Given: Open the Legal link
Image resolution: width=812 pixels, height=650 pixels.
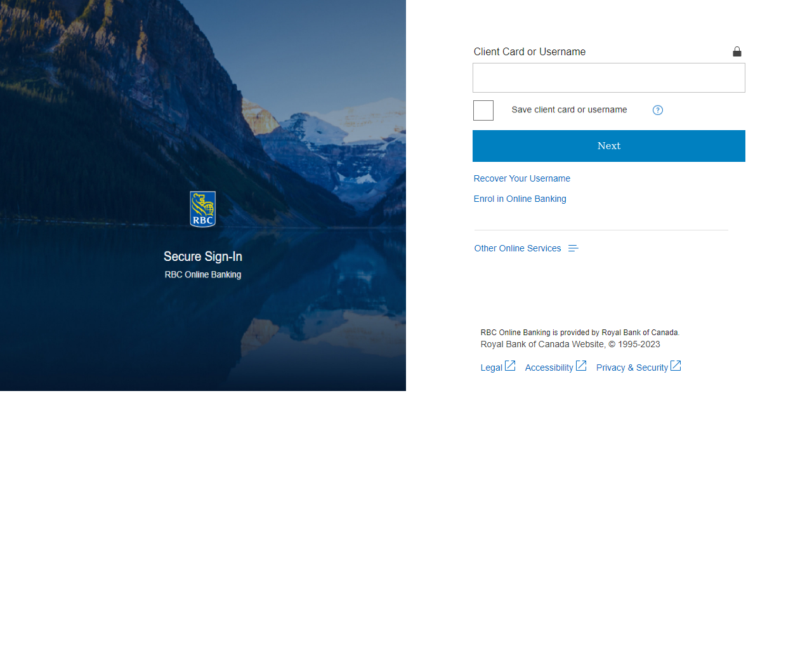Looking at the screenshot, I should 492,368.
